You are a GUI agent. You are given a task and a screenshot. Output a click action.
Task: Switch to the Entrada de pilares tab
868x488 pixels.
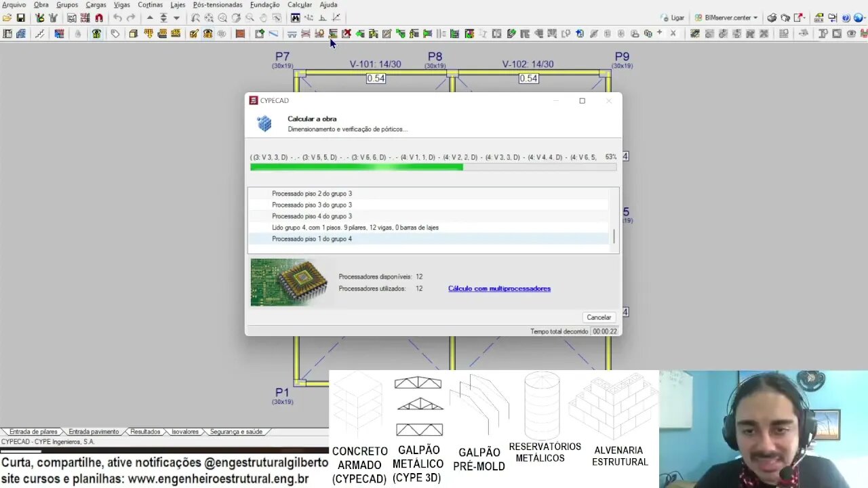33,432
